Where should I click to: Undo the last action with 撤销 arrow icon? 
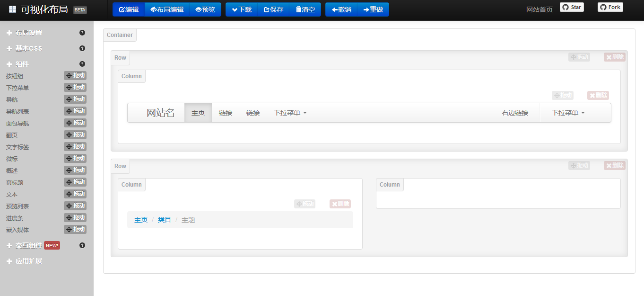pos(334,9)
